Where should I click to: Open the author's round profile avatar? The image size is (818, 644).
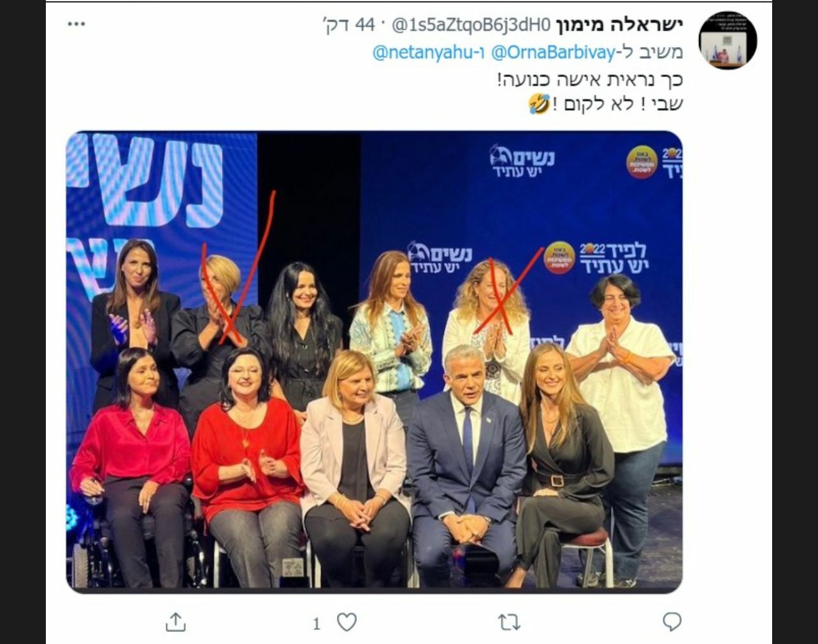click(728, 39)
